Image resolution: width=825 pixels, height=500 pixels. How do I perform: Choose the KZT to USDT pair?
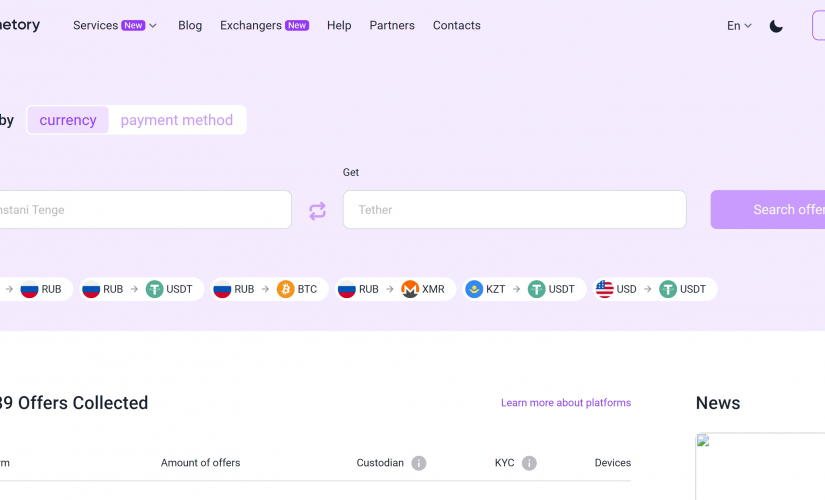(524, 289)
